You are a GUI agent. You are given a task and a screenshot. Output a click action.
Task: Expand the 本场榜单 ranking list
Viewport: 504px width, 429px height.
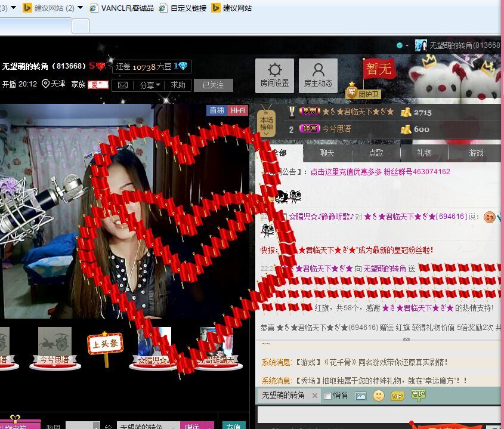(266, 124)
